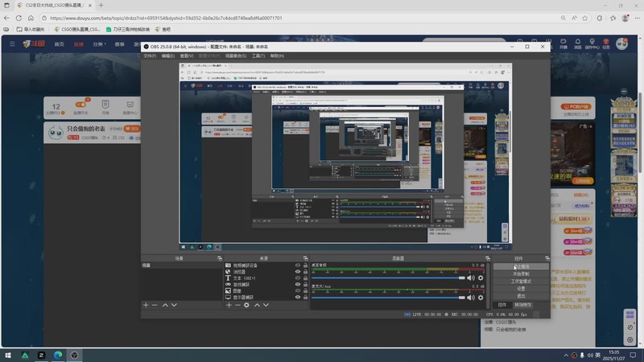The width and height of the screenshot is (644, 362).
Task: Lock the 浏览器 source
Action: 305,272
